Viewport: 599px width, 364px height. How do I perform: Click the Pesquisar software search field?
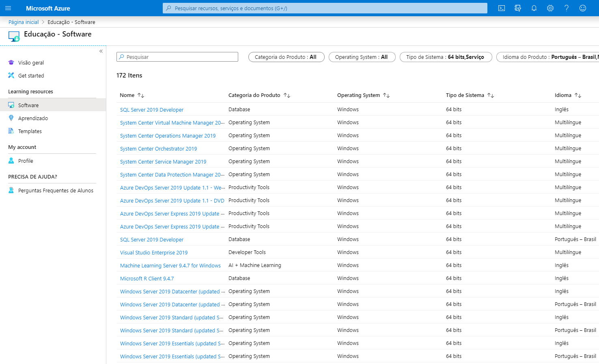tap(177, 57)
